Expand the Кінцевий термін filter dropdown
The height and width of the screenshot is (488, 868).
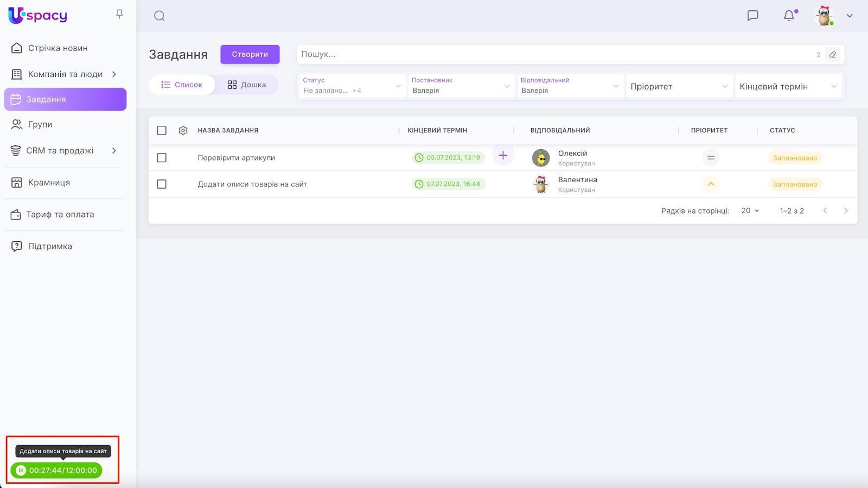tap(788, 86)
